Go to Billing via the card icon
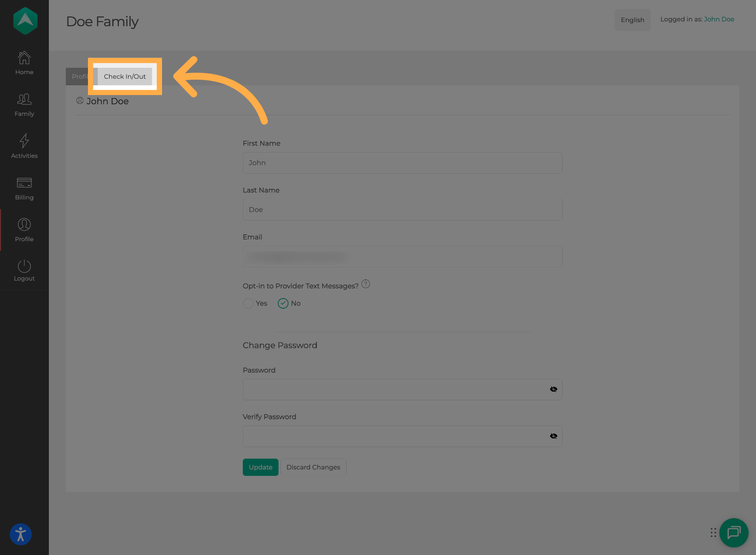 point(24,187)
